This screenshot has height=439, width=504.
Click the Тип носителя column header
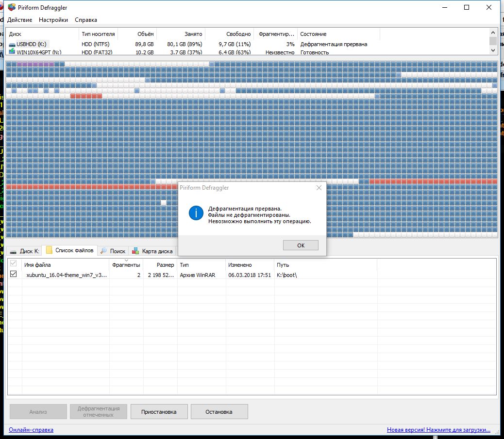pyautogui.click(x=98, y=34)
